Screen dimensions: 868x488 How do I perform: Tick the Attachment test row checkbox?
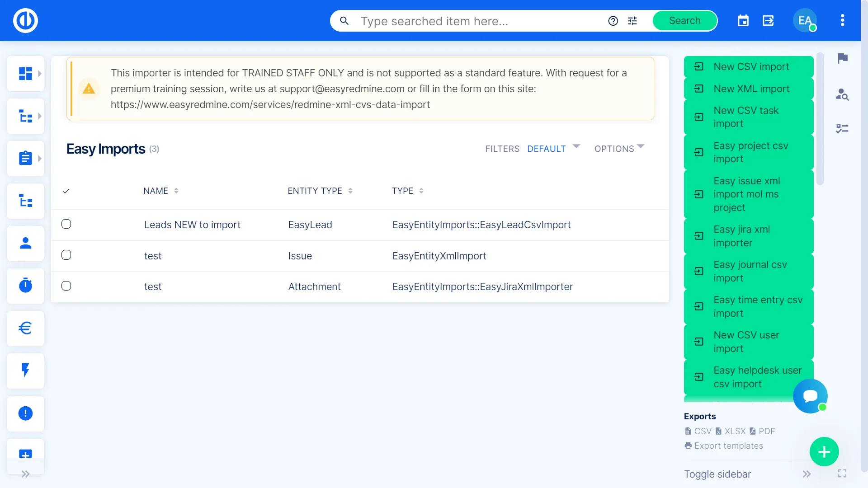click(x=66, y=286)
